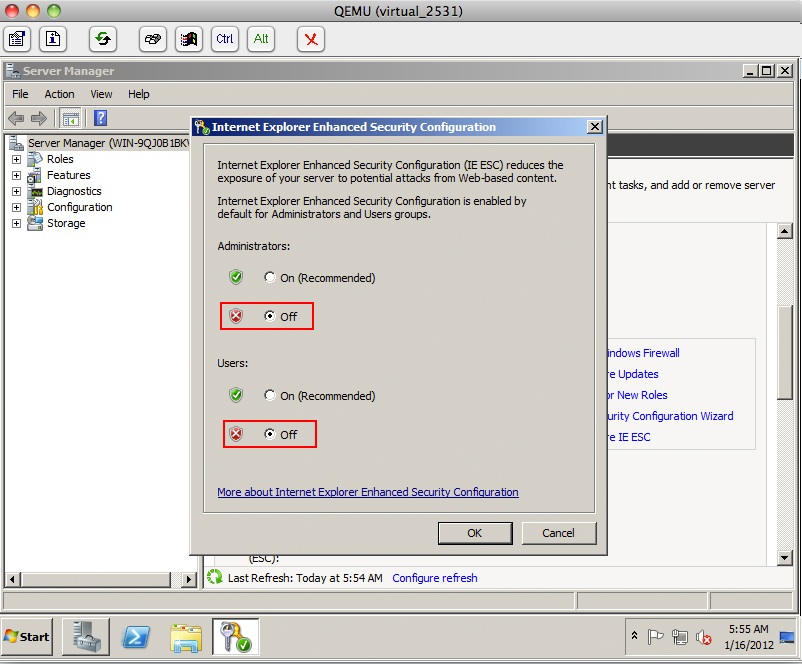
Task: Click Cancel in IE ESC dialog
Action: click(559, 533)
